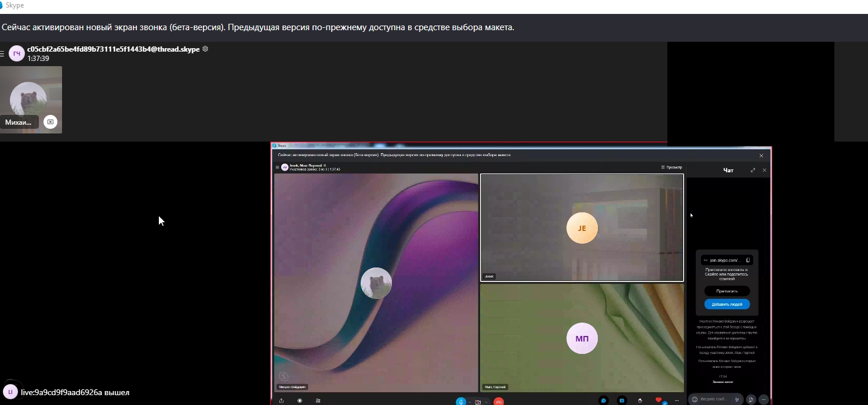Image resolution: width=868 pixels, height=405 pixels.
Task: Open the audio settings sliders icon
Action: point(318,400)
